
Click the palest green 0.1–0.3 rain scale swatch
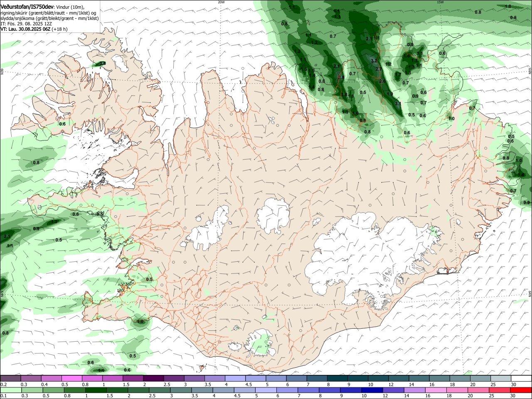10,390
